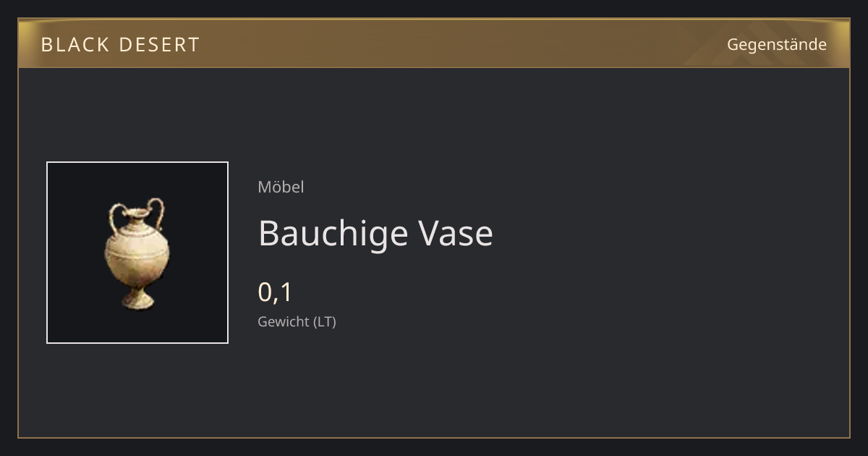Click the pedestal foot of the vase icon
Image resolution: width=868 pixels, height=456 pixels.
pyautogui.click(x=137, y=300)
